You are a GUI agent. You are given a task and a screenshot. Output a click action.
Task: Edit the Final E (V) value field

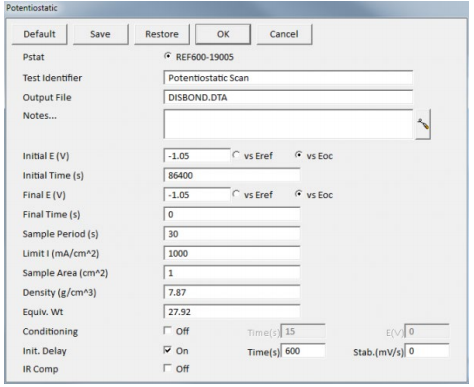coord(197,195)
